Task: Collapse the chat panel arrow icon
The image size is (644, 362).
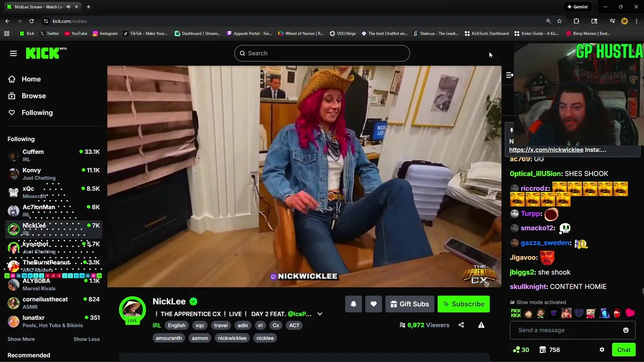Action: 509,75
